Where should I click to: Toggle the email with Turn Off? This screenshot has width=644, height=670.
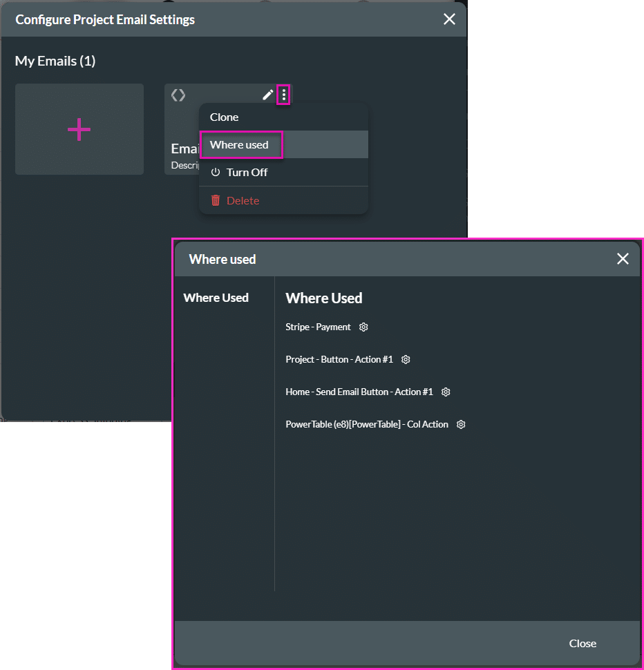(239, 173)
